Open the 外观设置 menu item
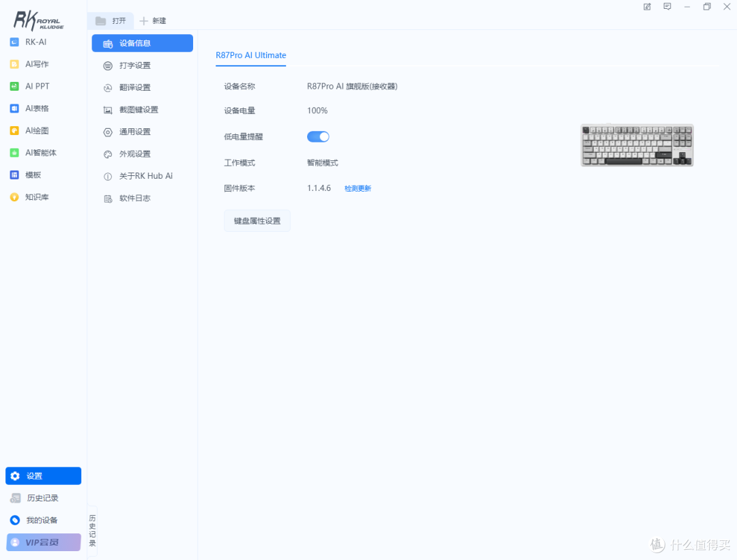 (x=143, y=153)
